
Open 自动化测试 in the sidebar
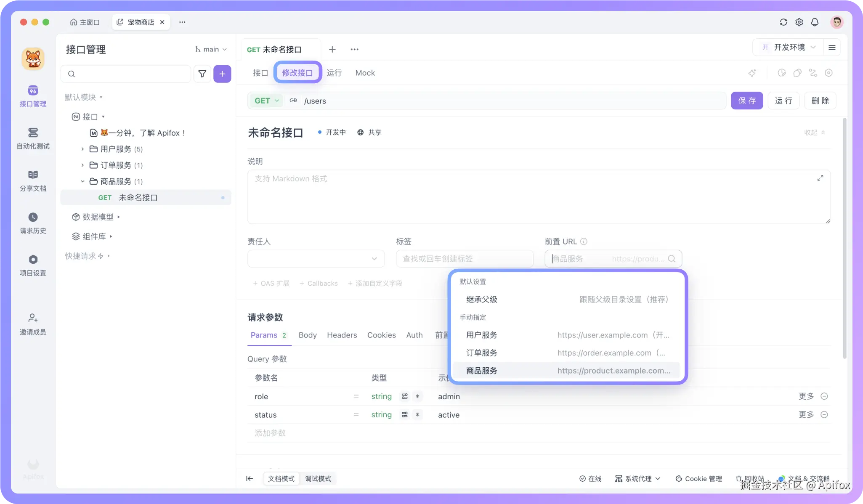pos(33,138)
